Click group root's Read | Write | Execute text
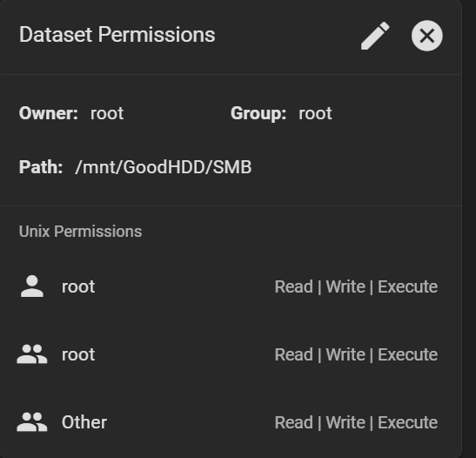The width and height of the screenshot is (476, 458). pos(356,354)
